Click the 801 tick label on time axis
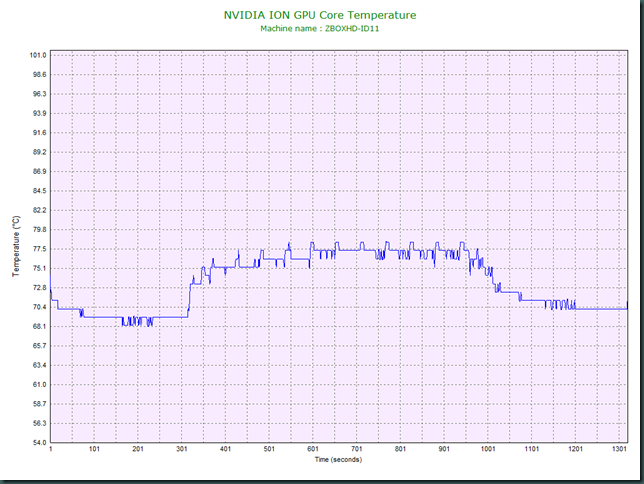Image resolution: width=644 pixels, height=484 pixels. pyautogui.click(x=400, y=449)
